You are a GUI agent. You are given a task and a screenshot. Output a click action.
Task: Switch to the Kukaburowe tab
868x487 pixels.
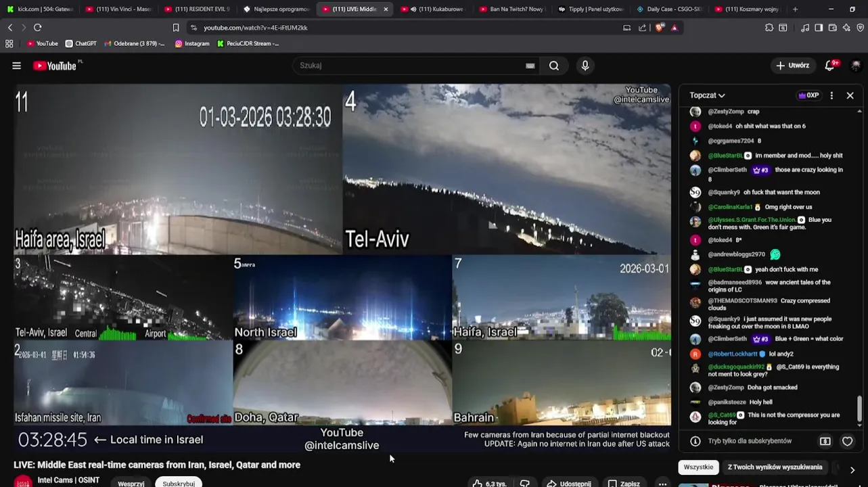(434, 9)
